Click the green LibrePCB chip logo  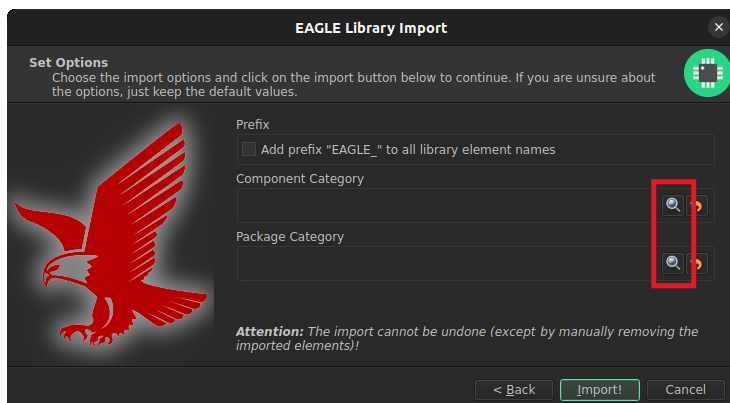tap(707, 73)
